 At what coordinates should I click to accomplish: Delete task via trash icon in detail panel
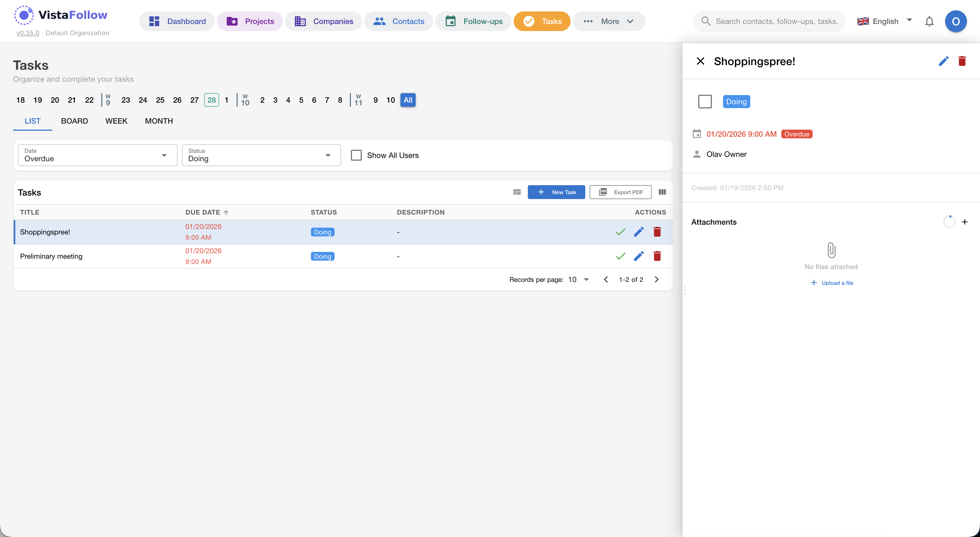coord(962,61)
